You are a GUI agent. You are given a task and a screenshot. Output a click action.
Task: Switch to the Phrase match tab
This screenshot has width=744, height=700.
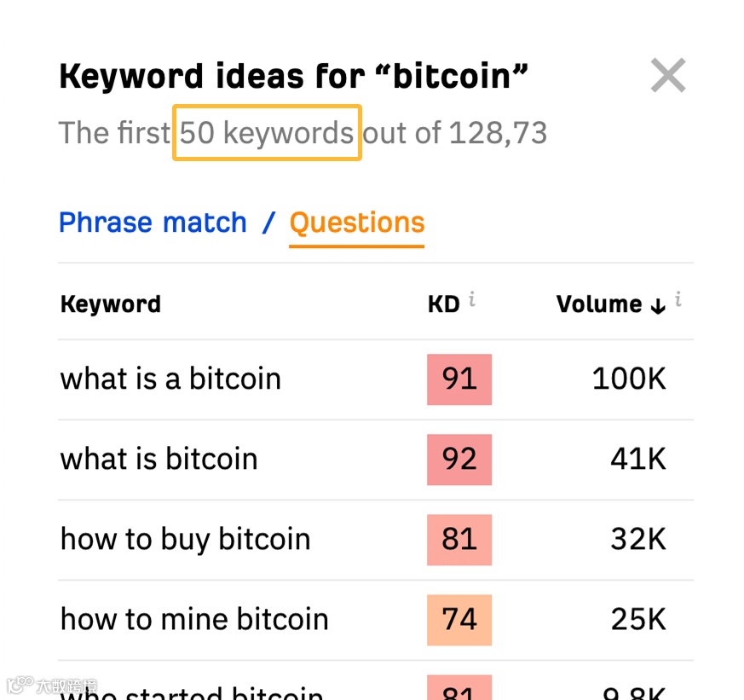coord(153,223)
